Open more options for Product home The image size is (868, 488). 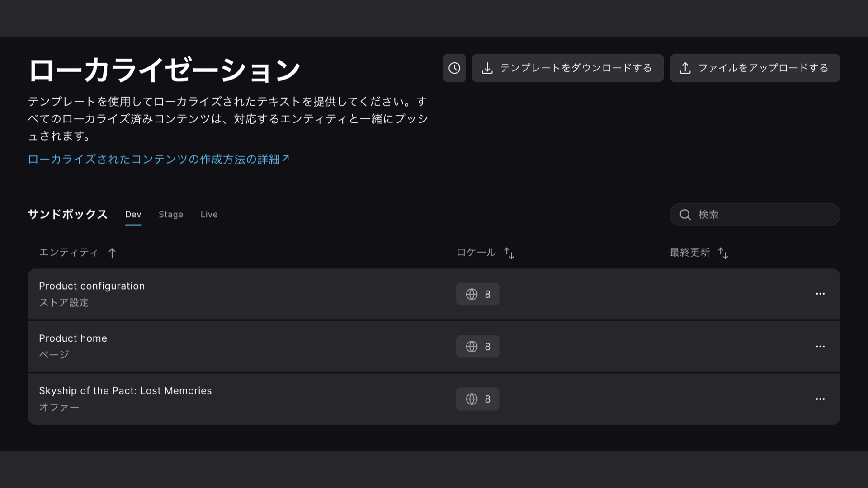[820, 347]
